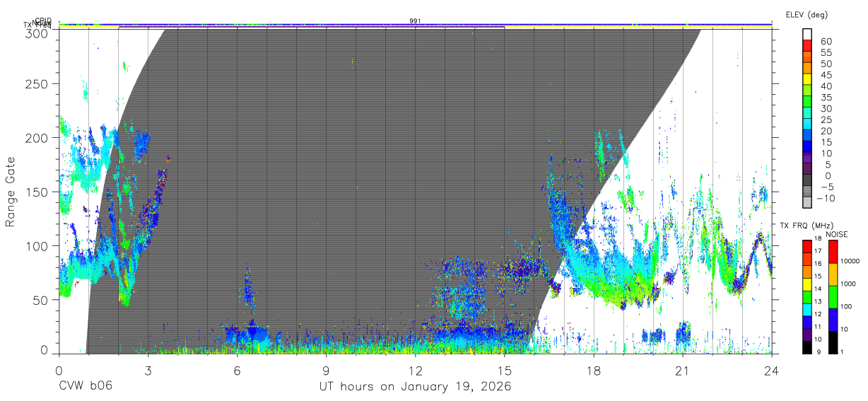Click the '45' label on the ELEV scale
The width and height of the screenshot is (868, 401).
pos(826,75)
